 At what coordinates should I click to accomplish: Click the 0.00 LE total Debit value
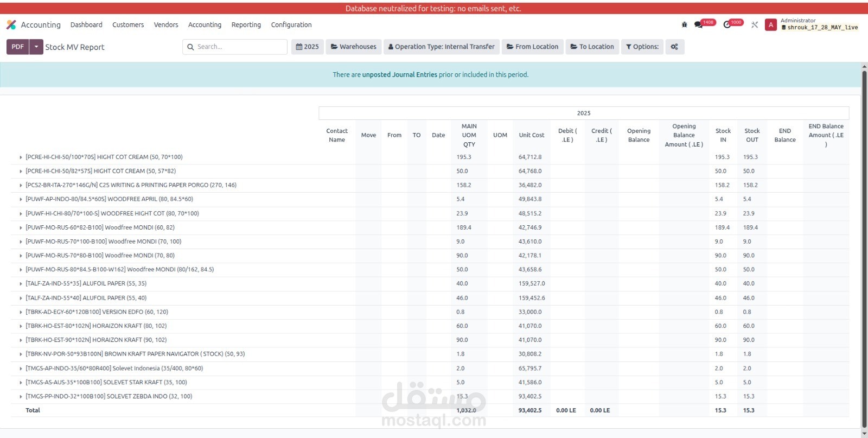pyautogui.click(x=566, y=410)
